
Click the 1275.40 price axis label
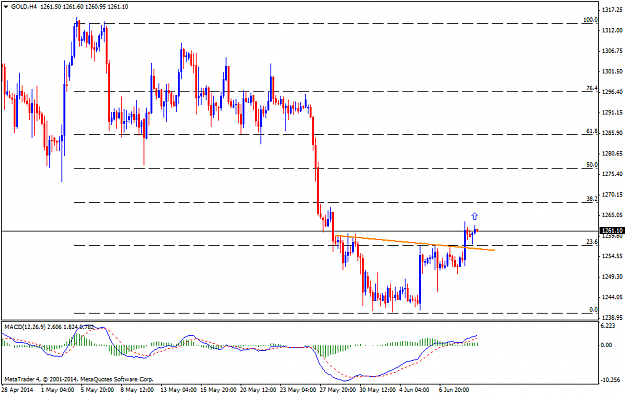pos(613,174)
